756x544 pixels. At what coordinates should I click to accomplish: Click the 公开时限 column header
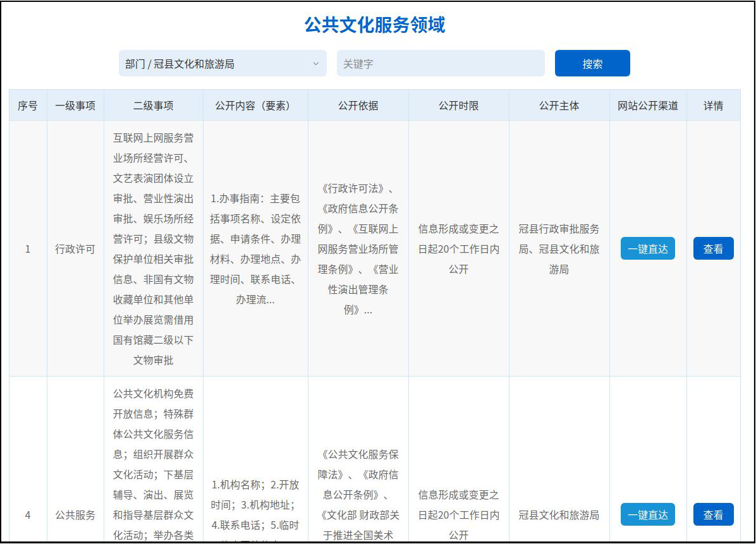(458, 106)
